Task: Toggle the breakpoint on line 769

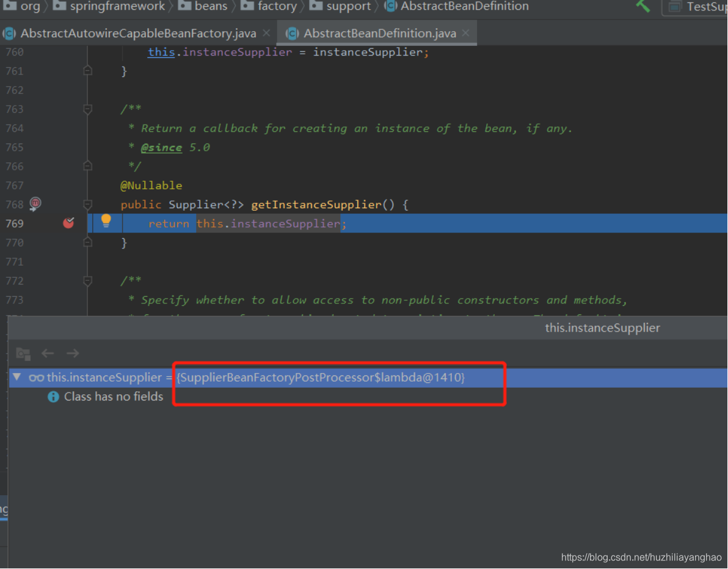Action: pos(69,223)
